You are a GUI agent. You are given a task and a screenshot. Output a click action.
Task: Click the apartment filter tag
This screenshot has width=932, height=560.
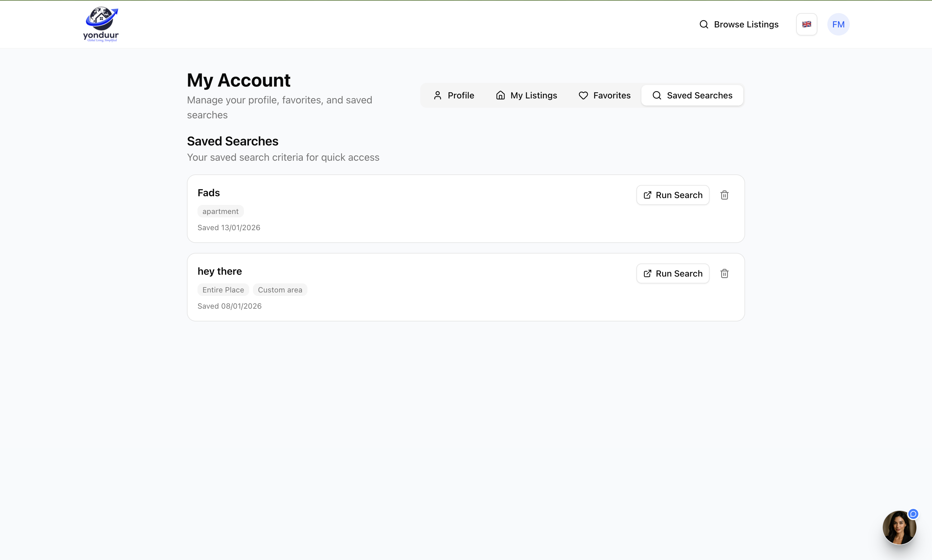pyautogui.click(x=220, y=211)
